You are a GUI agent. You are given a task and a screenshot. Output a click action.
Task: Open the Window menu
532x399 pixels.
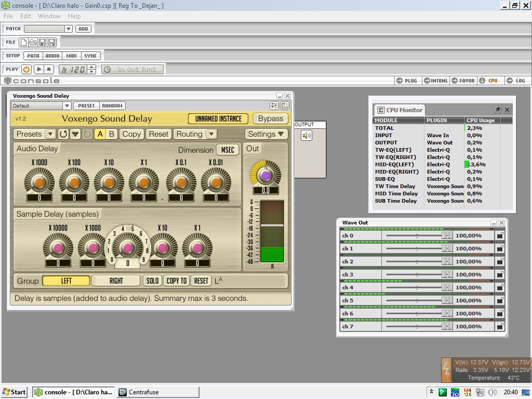pos(49,16)
